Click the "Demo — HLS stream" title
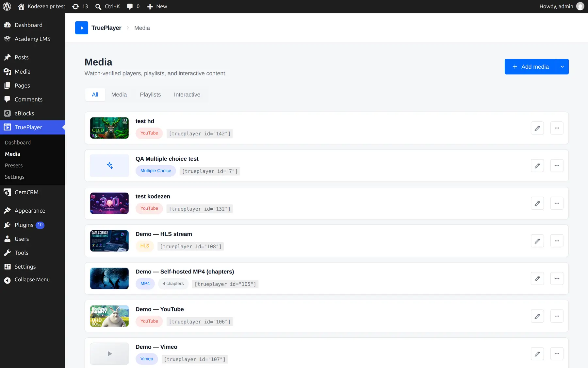Image resolution: width=588 pixels, height=368 pixels. click(164, 234)
